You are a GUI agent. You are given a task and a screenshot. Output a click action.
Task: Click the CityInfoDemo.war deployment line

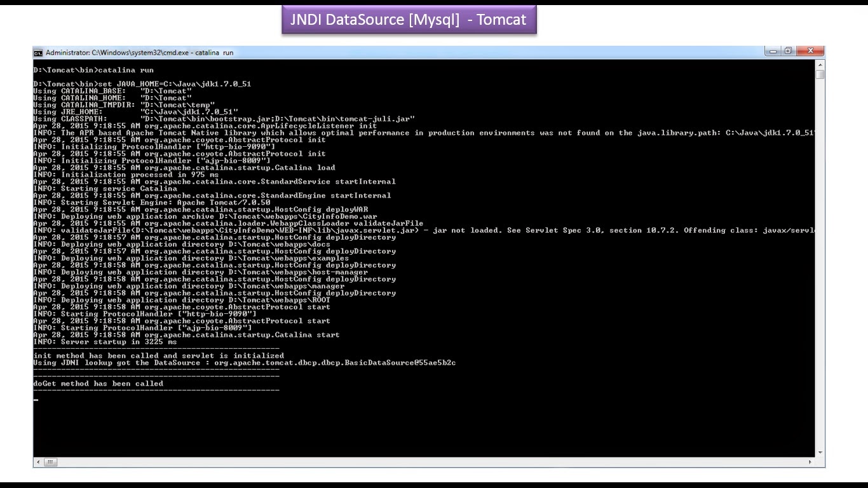(x=205, y=217)
